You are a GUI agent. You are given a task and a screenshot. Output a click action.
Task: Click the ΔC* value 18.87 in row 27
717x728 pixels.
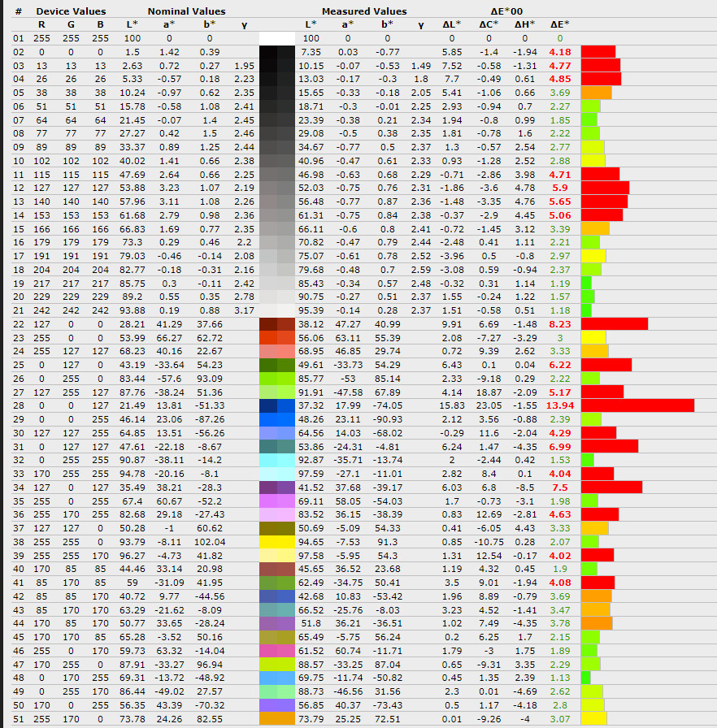[489, 392]
